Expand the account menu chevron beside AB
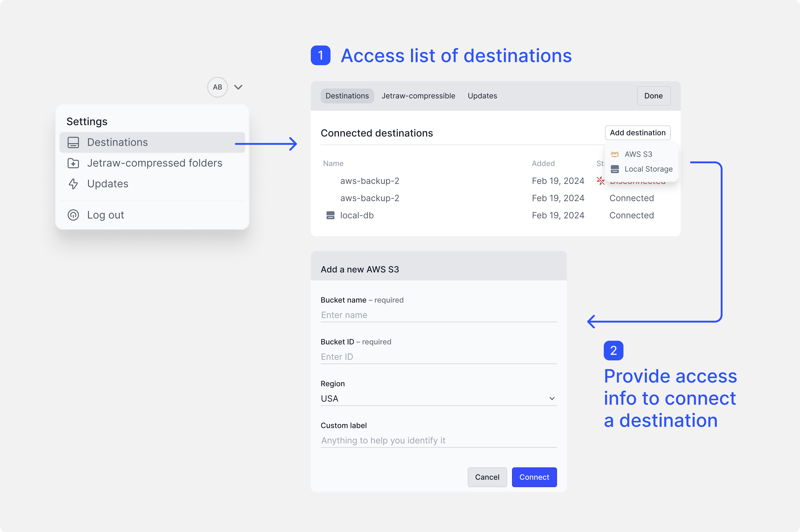This screenshot has width=800, height=532. coord(238,87)
